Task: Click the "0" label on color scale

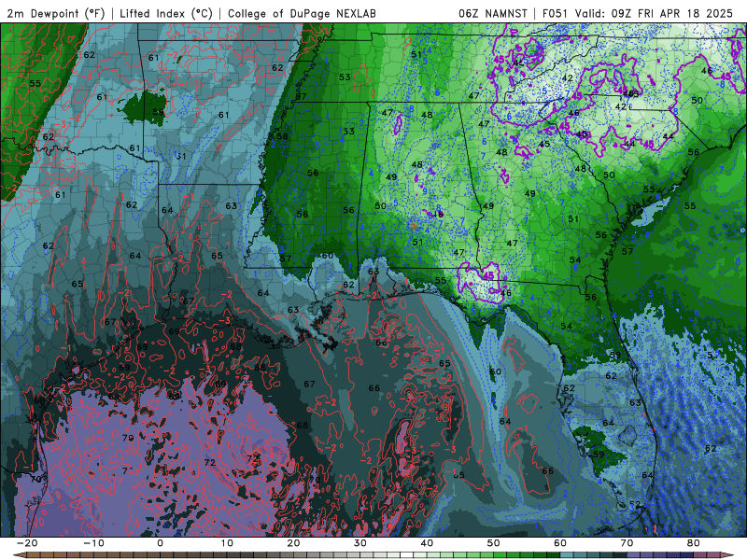Action: click(x=160, y=543)
